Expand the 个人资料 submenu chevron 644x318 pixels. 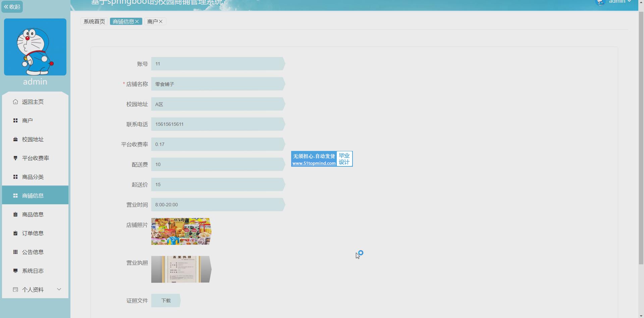[59, 289]
